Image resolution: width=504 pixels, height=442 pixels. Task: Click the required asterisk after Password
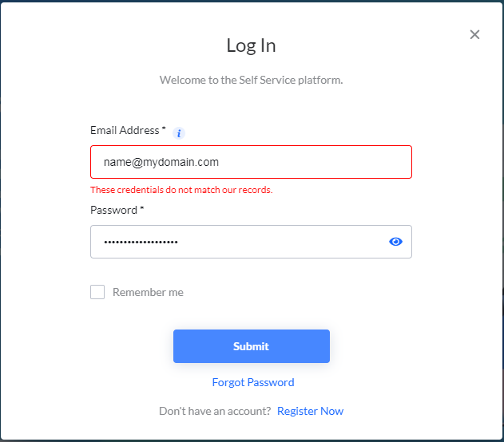pos(142,210)
